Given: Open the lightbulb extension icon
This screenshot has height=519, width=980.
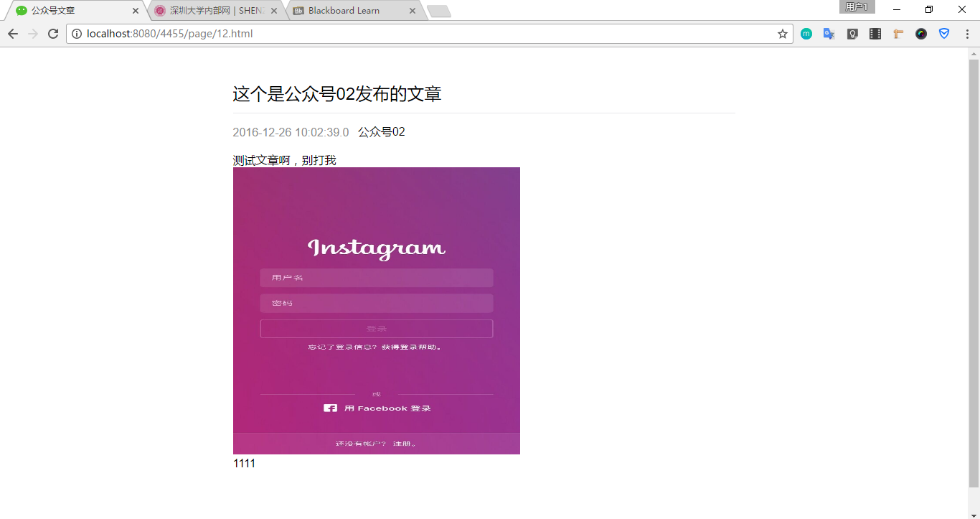Looking at the screenshot, I should (x=852, y=34).
